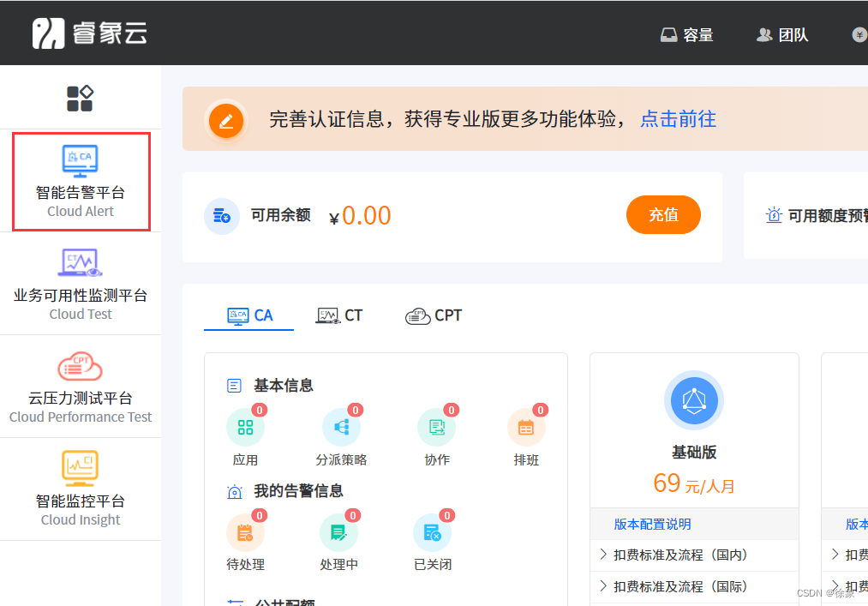
Task: Click the 基础版 hexagon badge icon
Action: (x=694, y=400)
